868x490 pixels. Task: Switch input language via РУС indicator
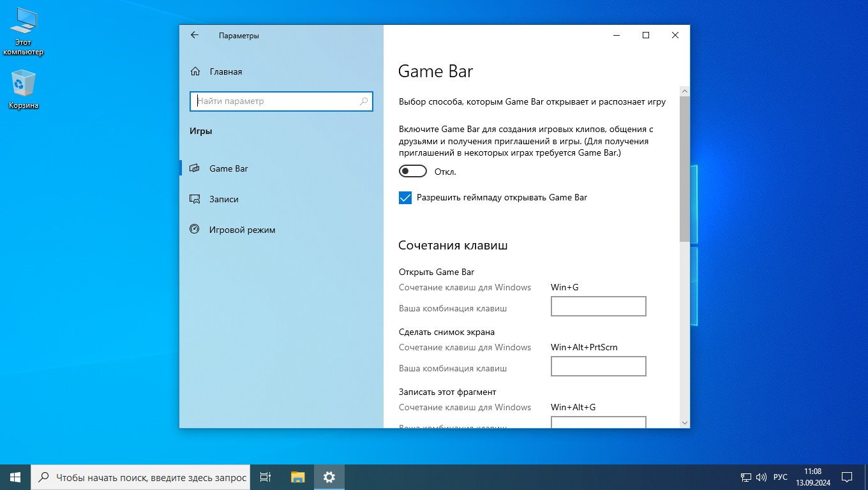[781, 477]
